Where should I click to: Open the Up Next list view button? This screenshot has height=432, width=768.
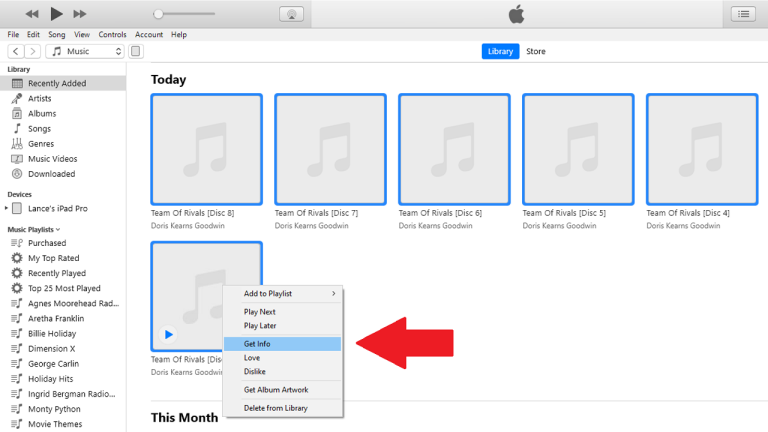744,14
